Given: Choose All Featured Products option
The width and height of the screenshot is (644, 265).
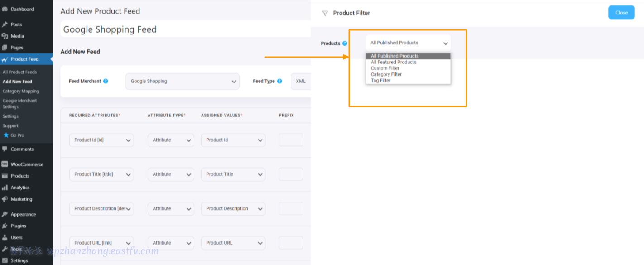Looking at the screenshot, I should point(394,62).
